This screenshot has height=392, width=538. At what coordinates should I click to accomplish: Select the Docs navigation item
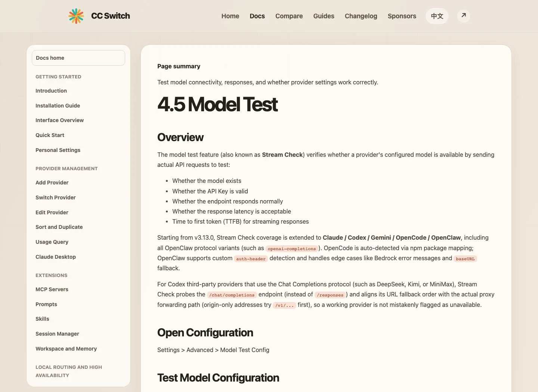[257, 16]
